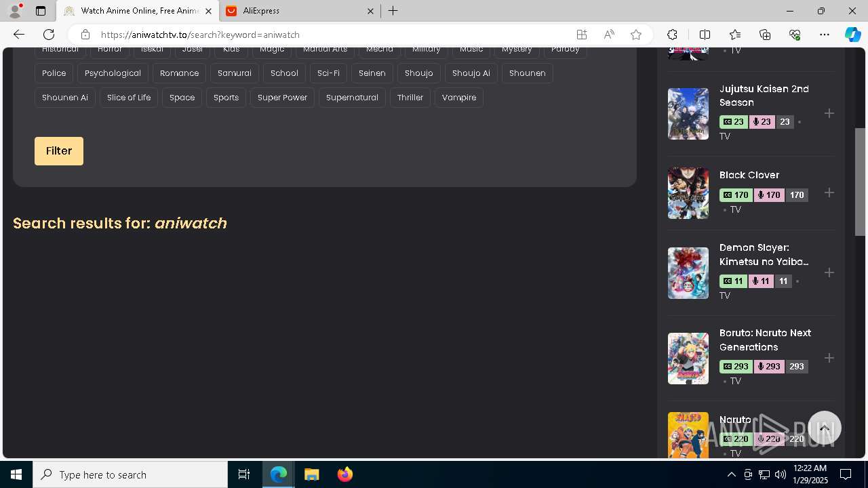Toggle the Seinen genre filter

pos(372,73)
